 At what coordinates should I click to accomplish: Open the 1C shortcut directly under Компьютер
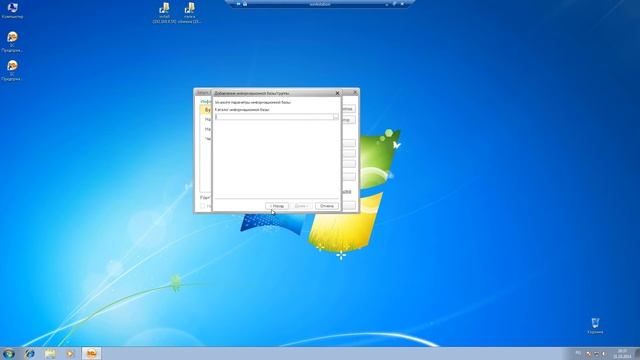(x=12, y=41)
